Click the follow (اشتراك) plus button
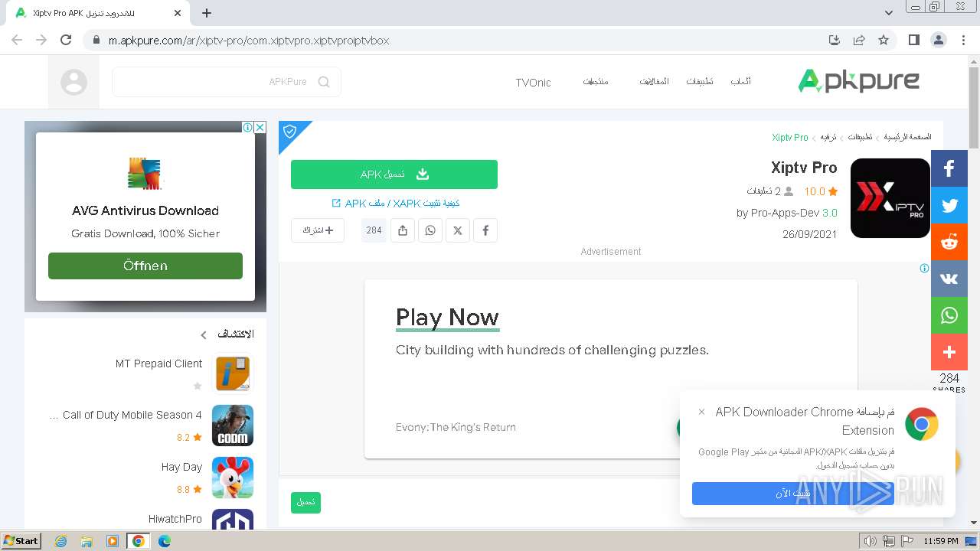The image size is (980, 551). [318, 230]
